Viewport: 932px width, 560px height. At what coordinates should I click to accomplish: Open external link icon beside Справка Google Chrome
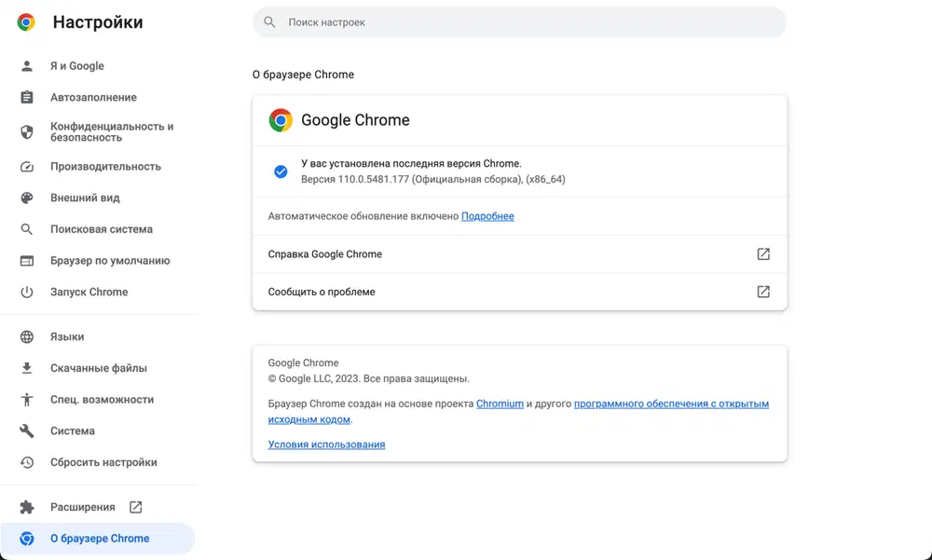tap(763, 254)
